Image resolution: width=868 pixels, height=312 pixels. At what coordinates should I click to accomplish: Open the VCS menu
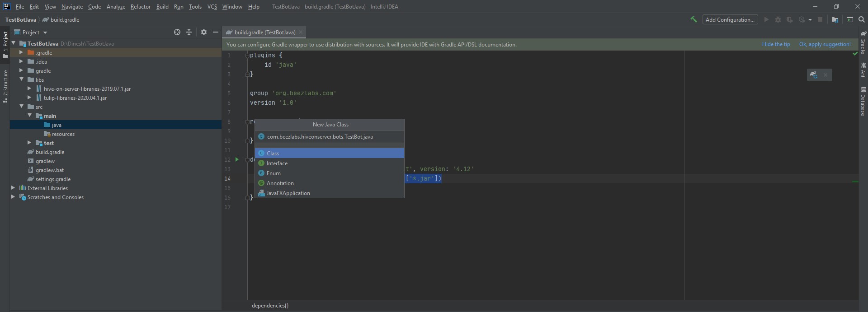click(x=212, y=7)
